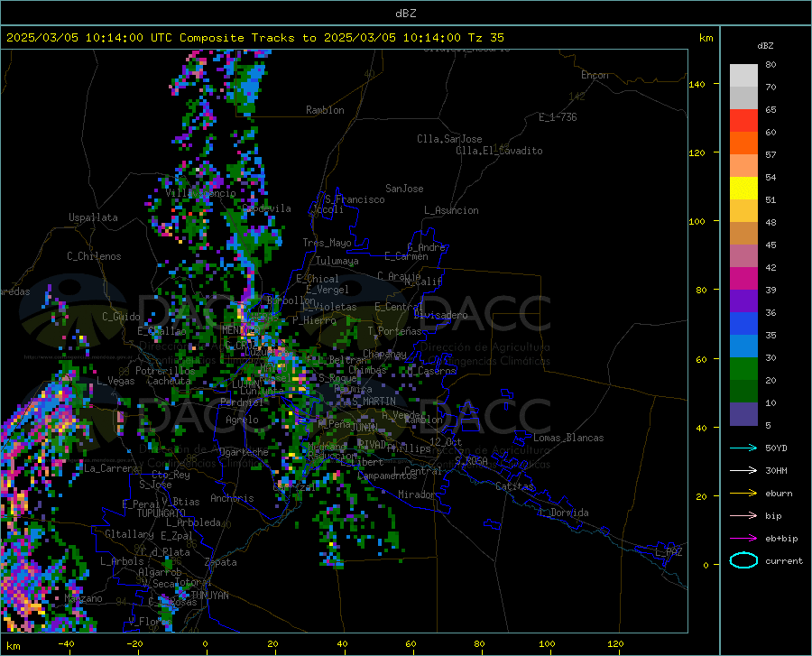Click the L_PAZ place label
Screen dimensions: 812x656
click(x=669, y=552)
